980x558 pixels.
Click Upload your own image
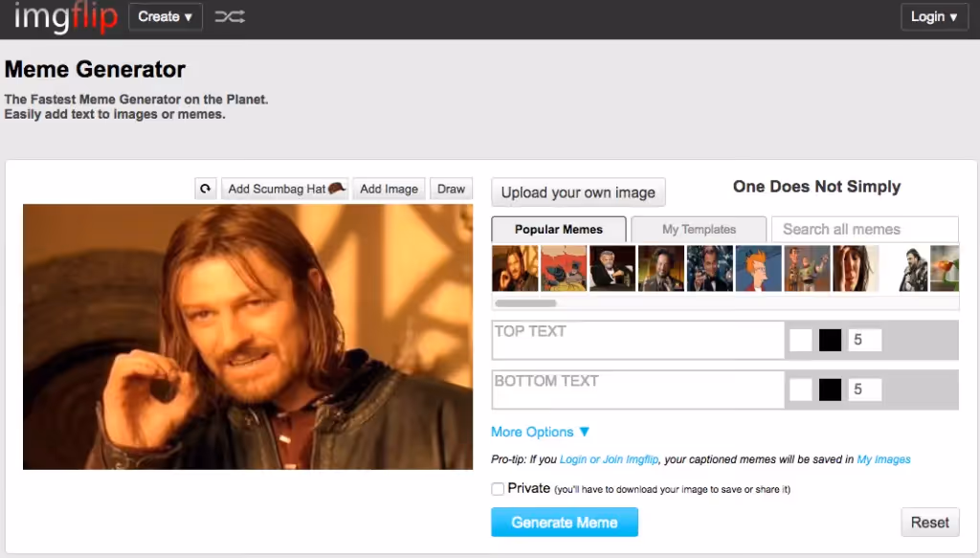point(578,192)
